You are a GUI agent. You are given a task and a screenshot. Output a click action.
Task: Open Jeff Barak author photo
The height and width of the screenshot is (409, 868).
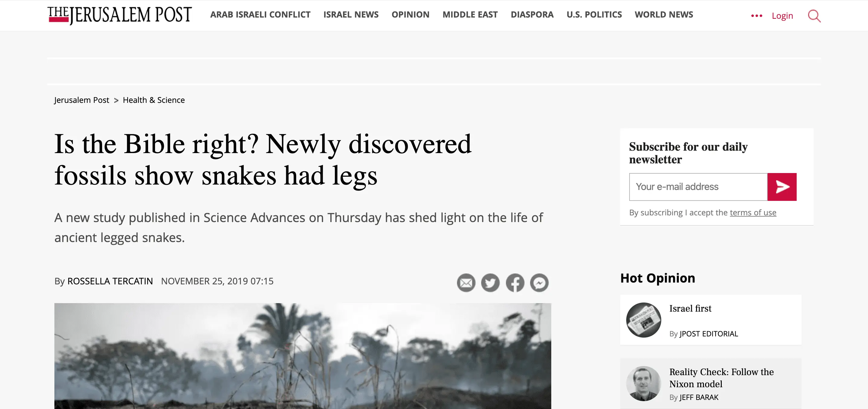click(643, 383)
